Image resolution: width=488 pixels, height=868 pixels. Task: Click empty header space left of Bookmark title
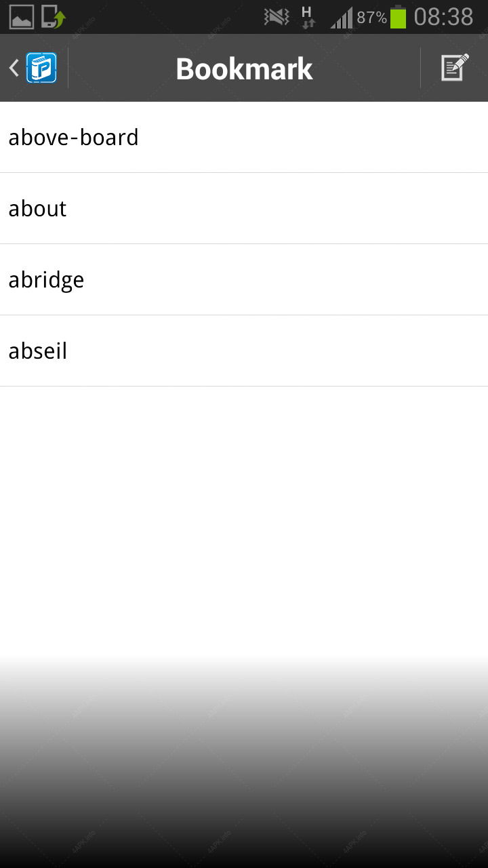[122, 68]
